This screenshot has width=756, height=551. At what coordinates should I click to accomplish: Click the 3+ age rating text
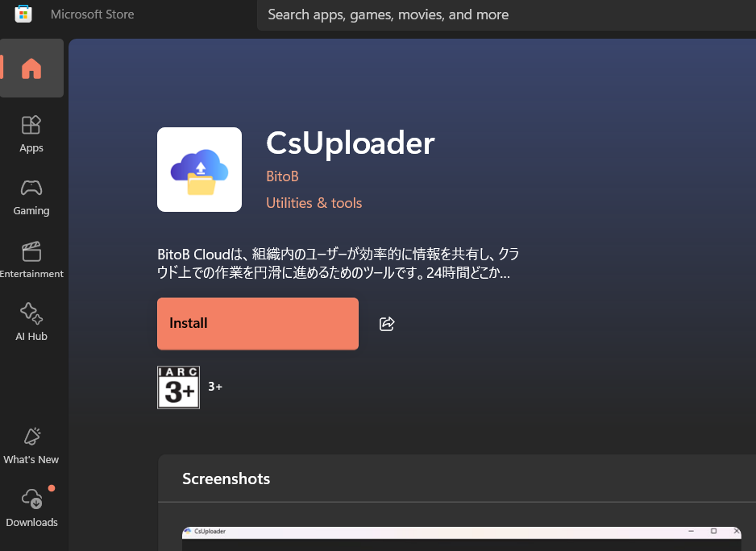click(x=215, y=387)
